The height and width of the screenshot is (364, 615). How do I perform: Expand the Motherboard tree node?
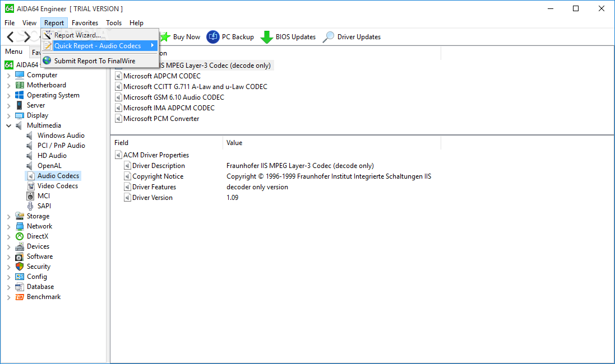click(8, 86)
